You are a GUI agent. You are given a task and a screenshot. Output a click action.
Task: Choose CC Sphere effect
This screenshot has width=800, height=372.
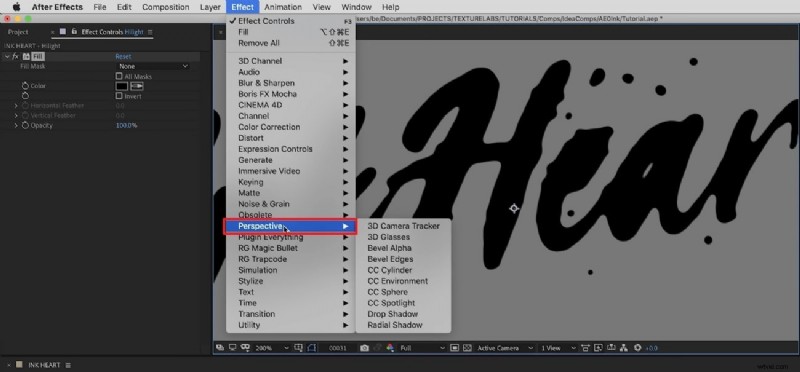[x=403, y=292]
